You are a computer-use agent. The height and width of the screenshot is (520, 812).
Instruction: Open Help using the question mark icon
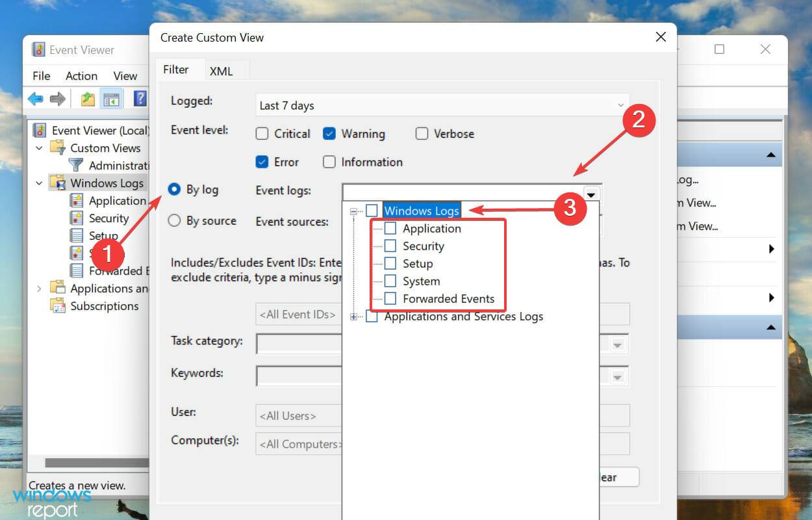(140, 98)
